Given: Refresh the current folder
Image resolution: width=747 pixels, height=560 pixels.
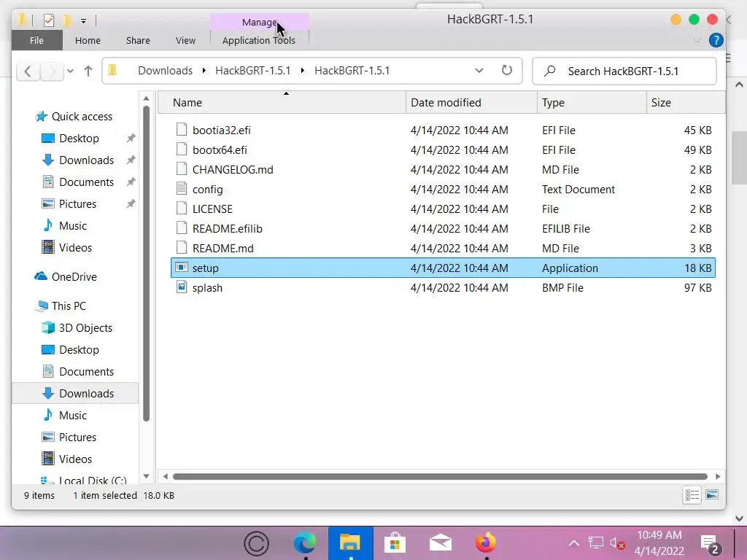Looking at the screenshot, I should (507, 71).
